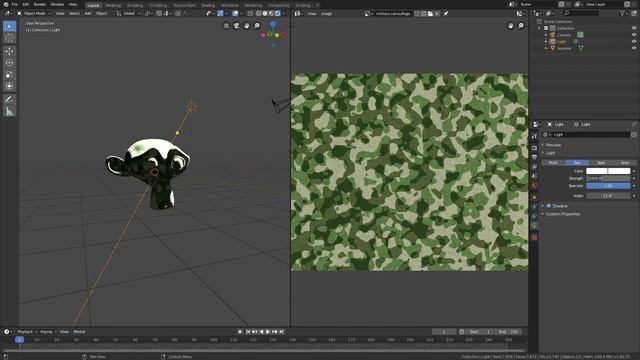Open the View Layer properties tab icon
Viewport: 640px width, 360px height.
(x=534, y=167)
